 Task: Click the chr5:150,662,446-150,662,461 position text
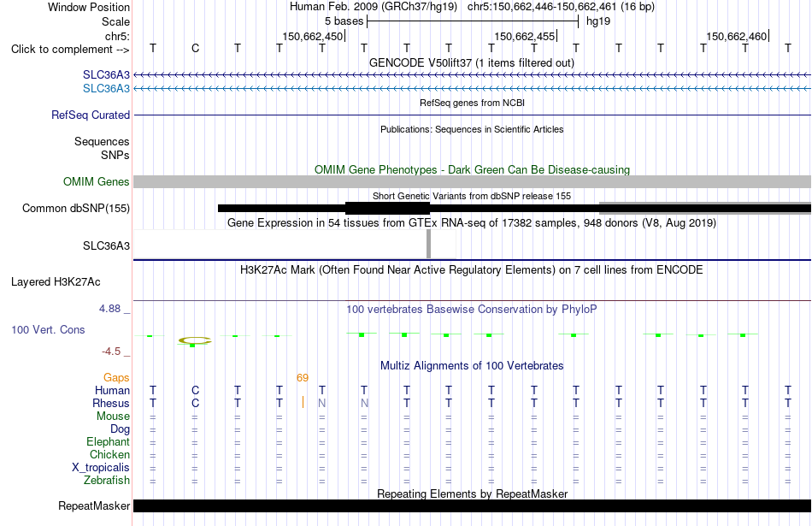tap(542, 7)
